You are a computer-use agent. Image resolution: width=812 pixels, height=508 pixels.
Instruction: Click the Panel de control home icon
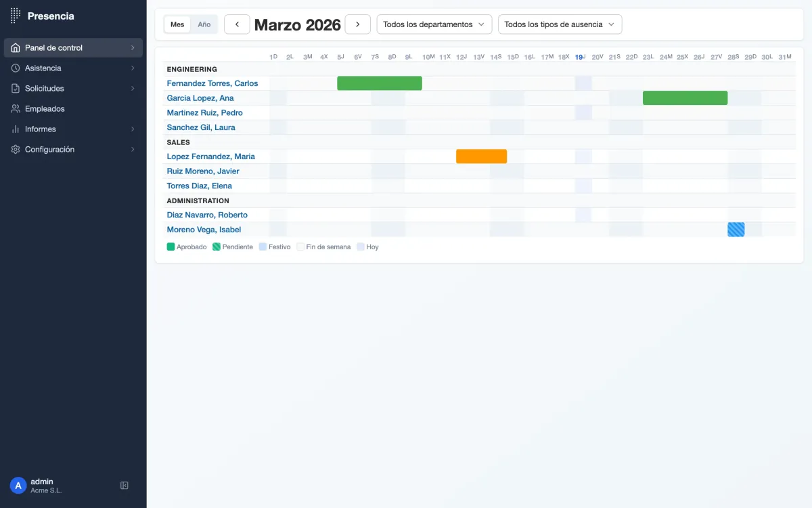[x=16, y=48]
